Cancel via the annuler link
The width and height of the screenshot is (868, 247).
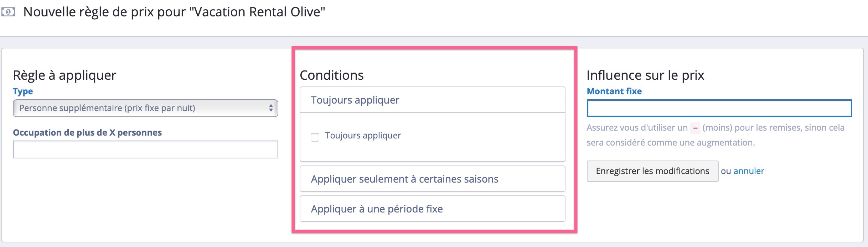click(749, 171)
